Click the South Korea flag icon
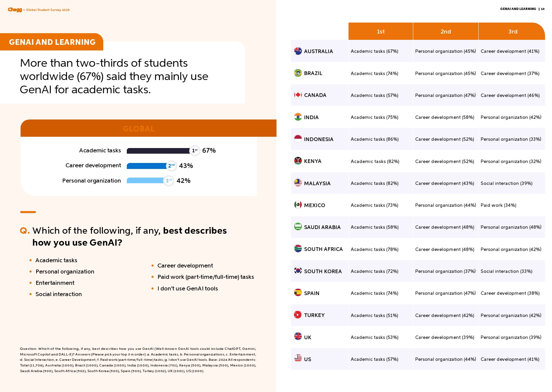Viewport: 552px width, 392px height. (x=298, y=271)
